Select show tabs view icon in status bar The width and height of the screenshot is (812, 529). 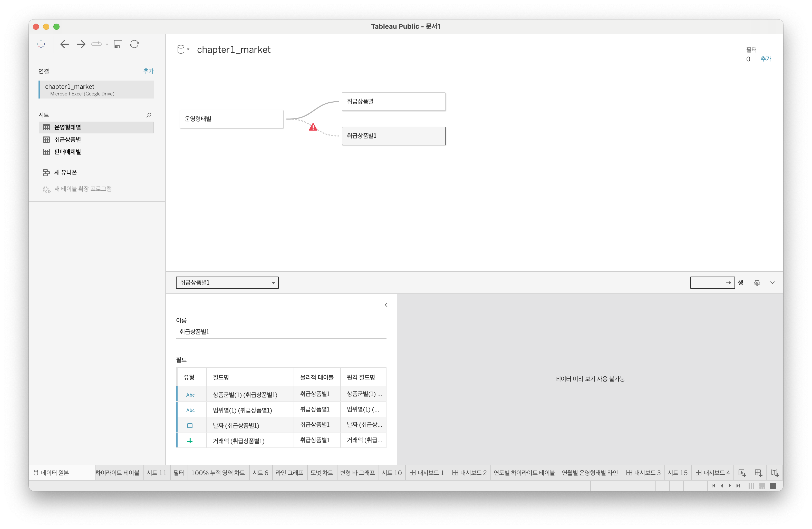(773, 486)
